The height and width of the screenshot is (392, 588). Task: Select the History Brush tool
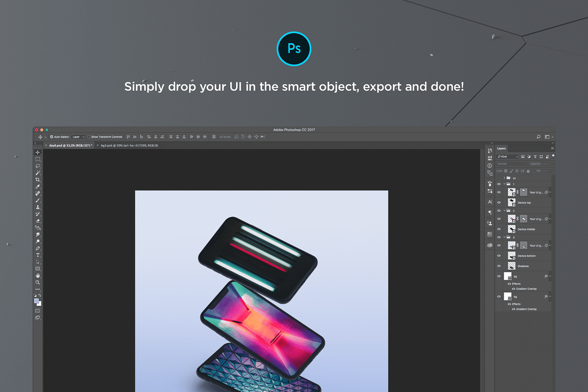pos(38,214)
